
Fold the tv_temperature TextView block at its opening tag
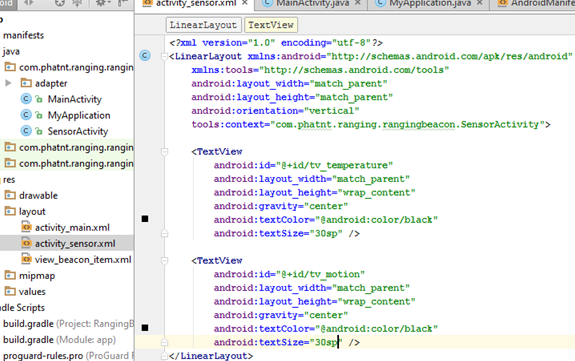tap(164, 151)
